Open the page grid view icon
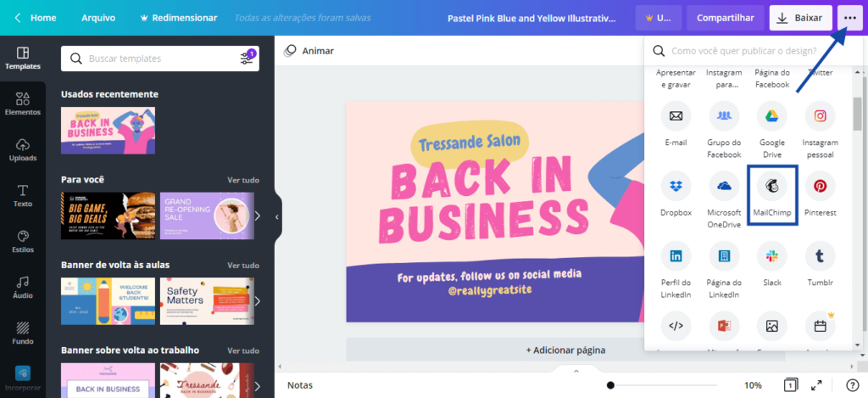The image size is (868, 398). point(791,384)
